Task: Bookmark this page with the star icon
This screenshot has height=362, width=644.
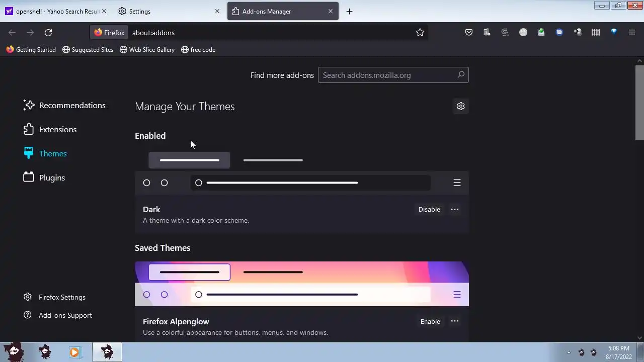Action: point(420,33)
